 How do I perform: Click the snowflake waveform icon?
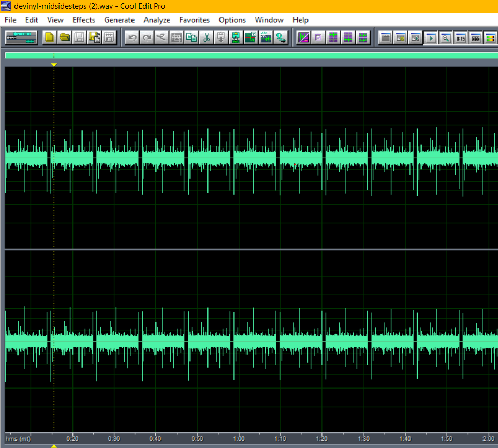(266, 37)
